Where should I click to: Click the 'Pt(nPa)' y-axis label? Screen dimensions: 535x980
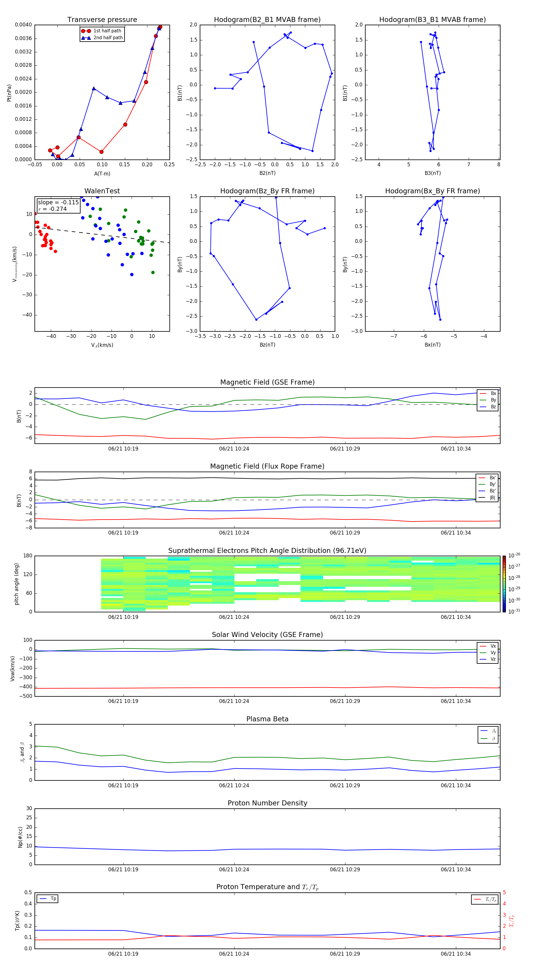9,92
